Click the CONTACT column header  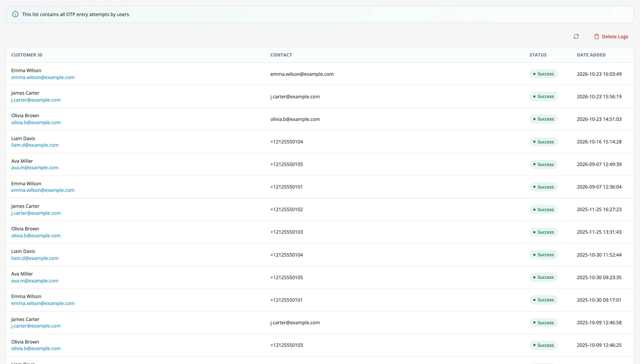pos(281,55)
